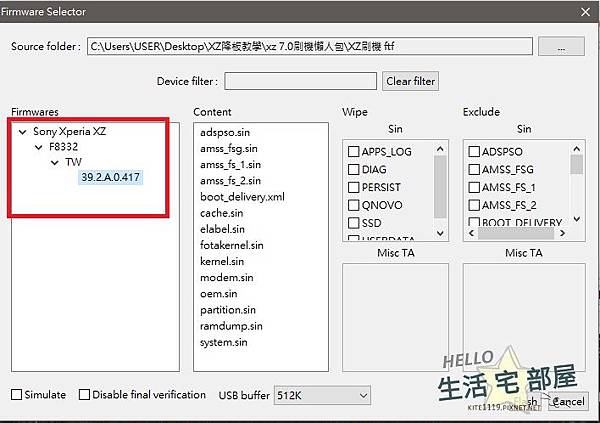The image size is (600, 423).
Task: Click the Wipe list vertical scrollbar thumb
Action: point(440,187)
